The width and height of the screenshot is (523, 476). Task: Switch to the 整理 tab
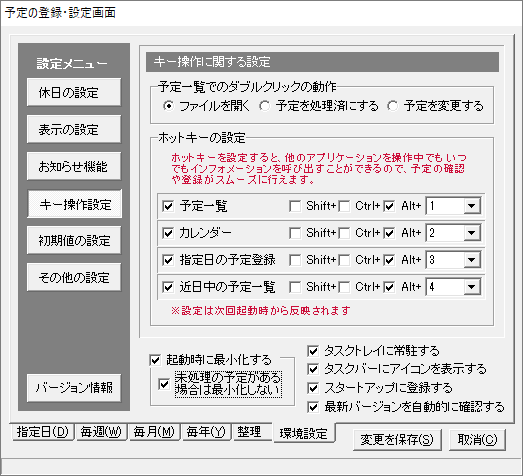(x=249, y=432)
